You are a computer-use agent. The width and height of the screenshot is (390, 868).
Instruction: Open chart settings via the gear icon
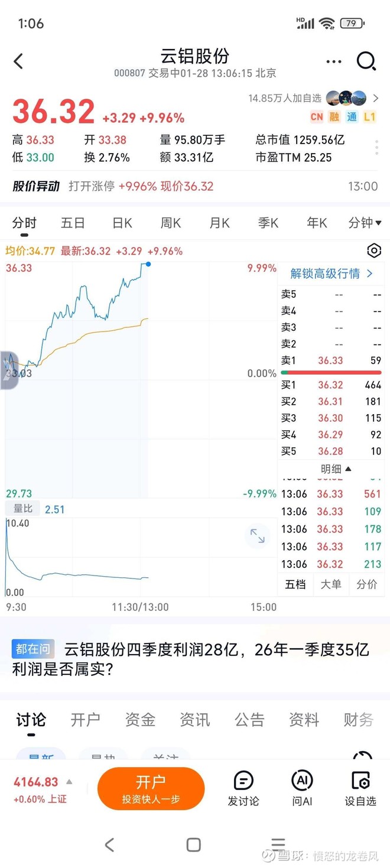click(374, 251)
